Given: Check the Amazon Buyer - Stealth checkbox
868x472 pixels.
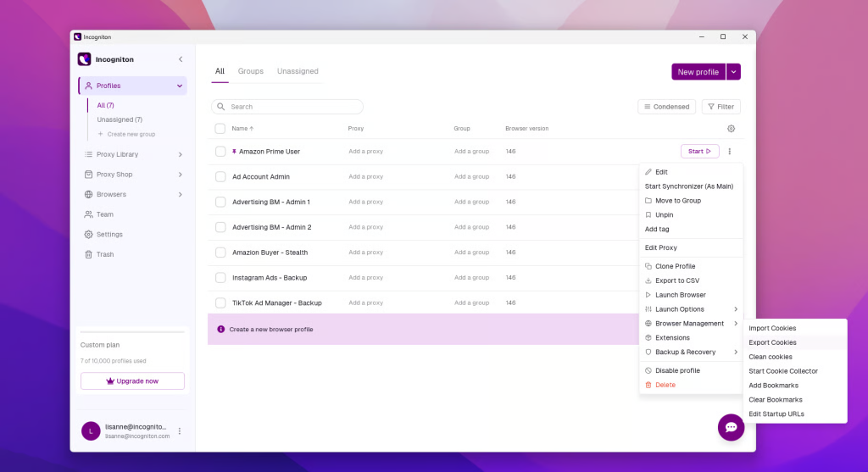Looking at the screenshot, I should pyautogui.click(x=220, y=253).
